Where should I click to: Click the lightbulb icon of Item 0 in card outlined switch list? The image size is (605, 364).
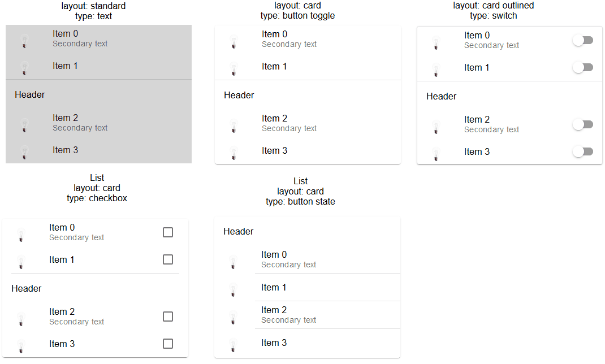(x=436, y=43)
